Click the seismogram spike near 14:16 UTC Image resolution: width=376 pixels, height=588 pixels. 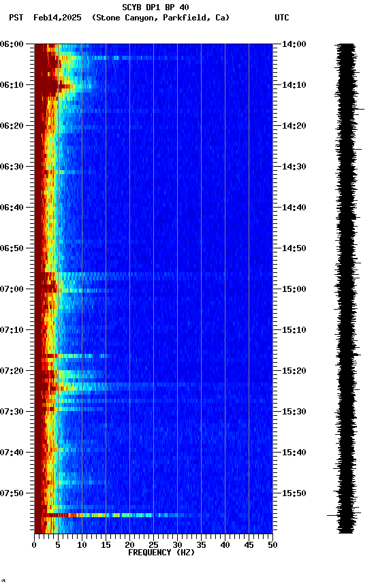tap(360, 109)
